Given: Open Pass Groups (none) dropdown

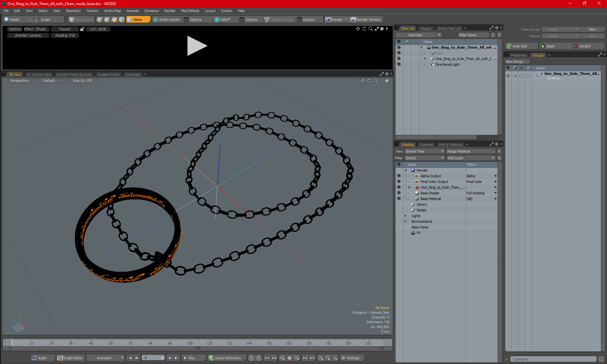Looking at the screenshot, I should click(x=561, y=29).
